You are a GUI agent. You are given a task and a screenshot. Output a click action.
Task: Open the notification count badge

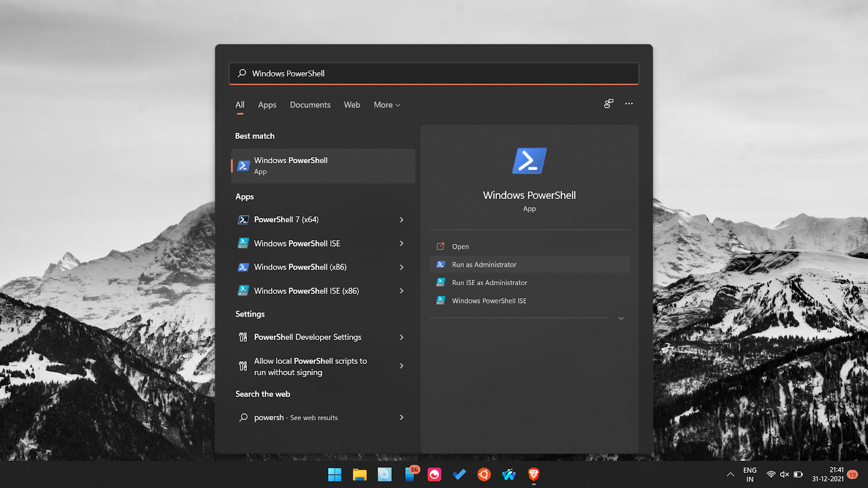852,474
